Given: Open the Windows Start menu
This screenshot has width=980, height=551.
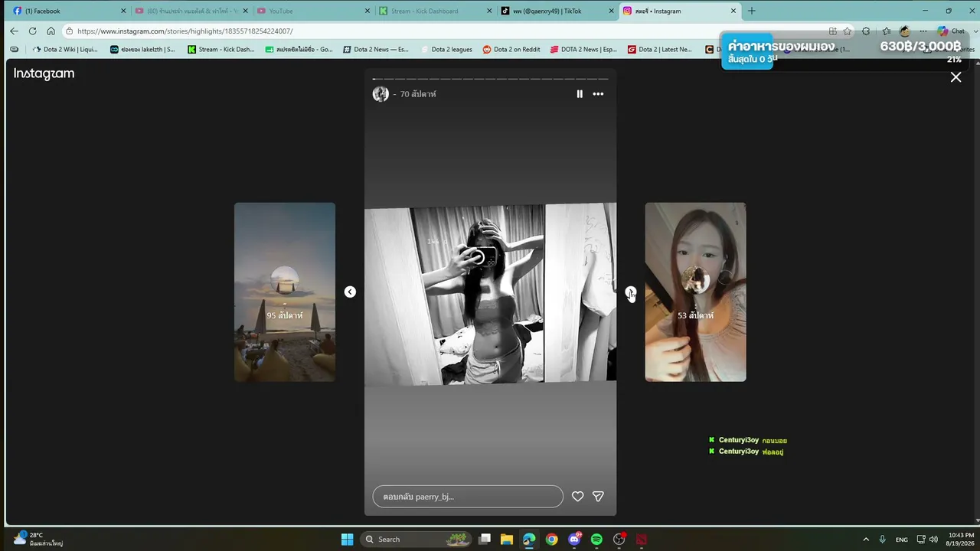Looking at the screenshot, I should pyautogui.click(x=347, y=540).
